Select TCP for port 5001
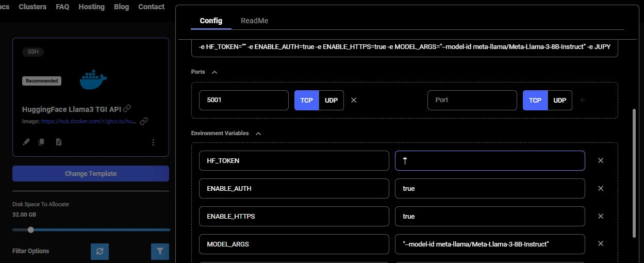 tap(307, 100)
